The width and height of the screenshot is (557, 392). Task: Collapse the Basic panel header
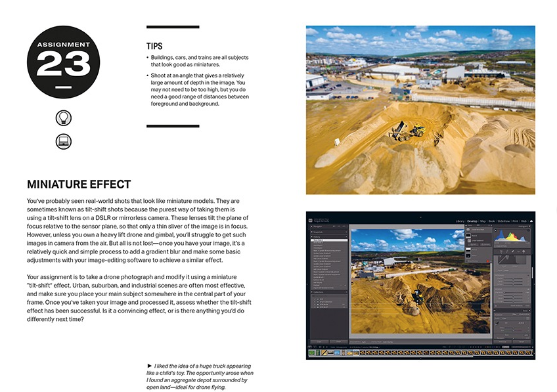coord(512,311)
